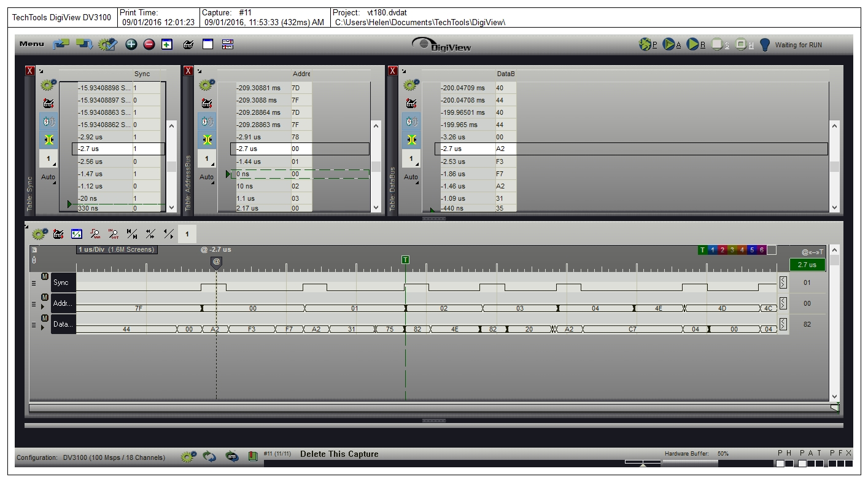Open gear settings of the AddressBus table
This screenshot has width=868, height=482.
(x=206, y=86)
